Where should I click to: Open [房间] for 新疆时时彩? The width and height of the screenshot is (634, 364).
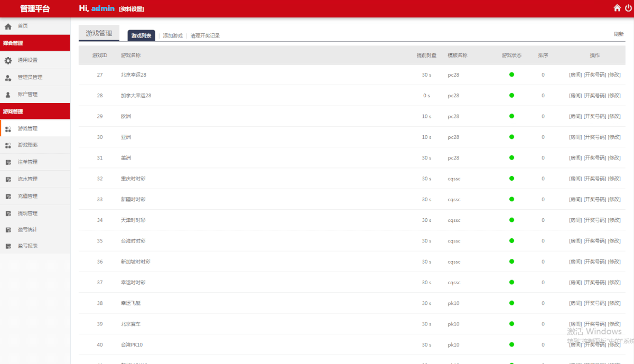point(575,199)
